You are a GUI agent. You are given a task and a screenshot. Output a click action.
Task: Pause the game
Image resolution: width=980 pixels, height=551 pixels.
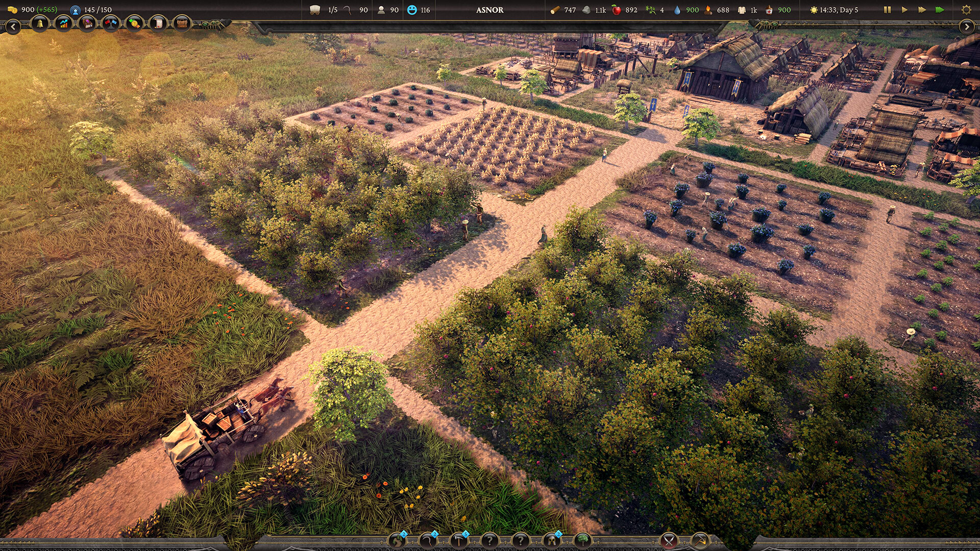pos(887,9)
